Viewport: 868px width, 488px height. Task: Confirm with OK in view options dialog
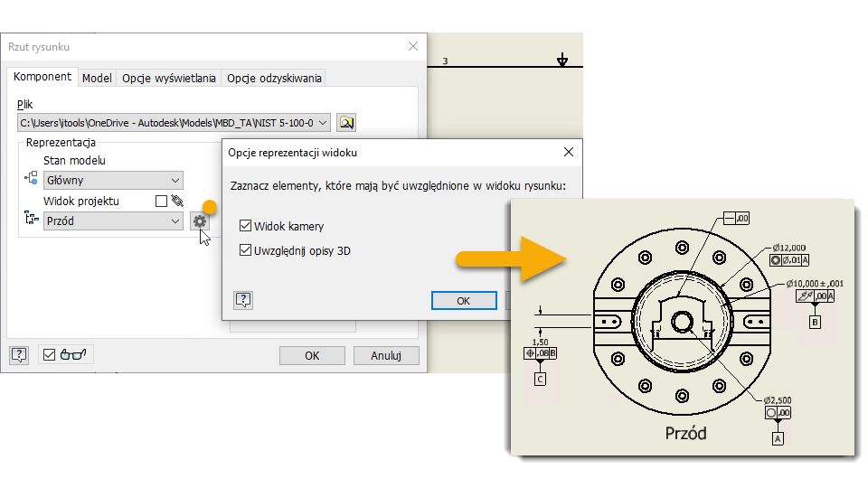[464, 300]
